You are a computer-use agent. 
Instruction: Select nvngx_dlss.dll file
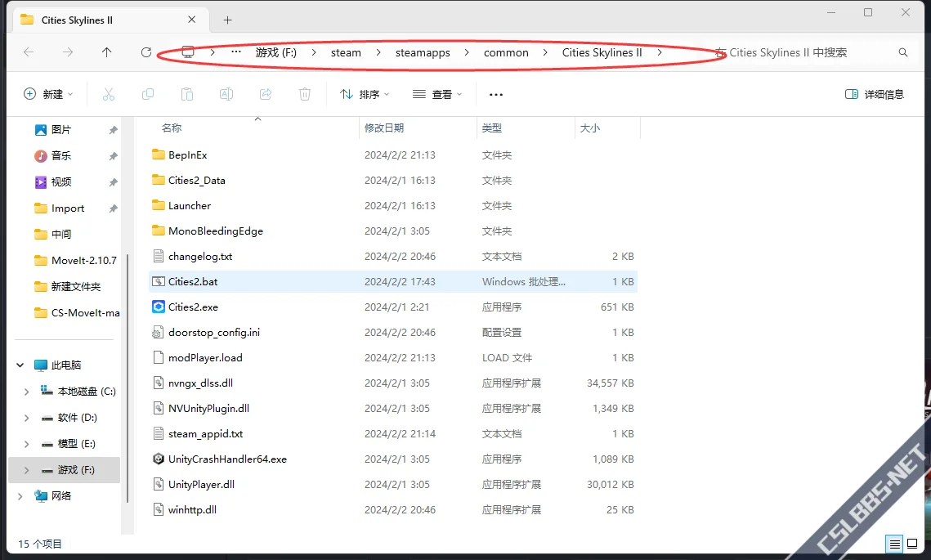(393, 383)
